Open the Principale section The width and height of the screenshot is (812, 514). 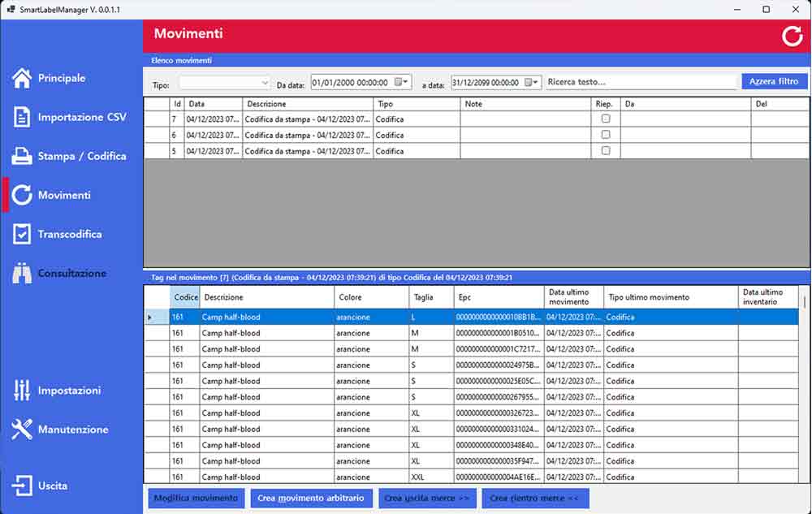coord(62,78)
